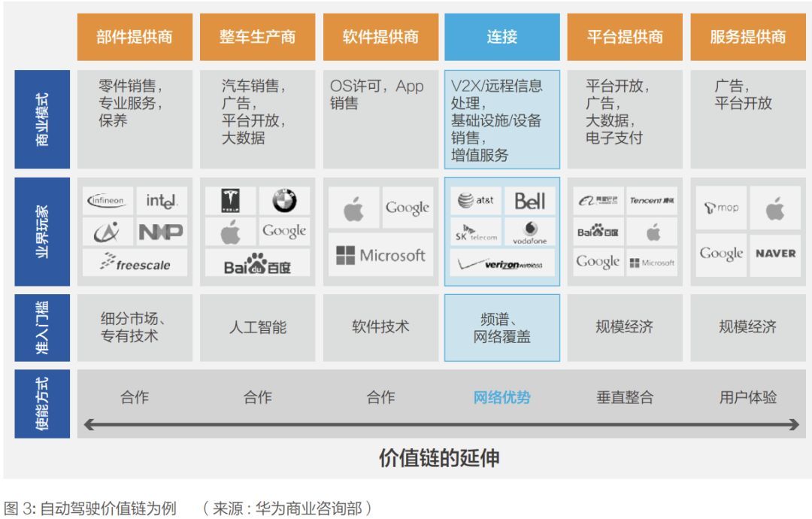Select the Google logo under 软件提供商
Image resolution: width=812 pixels, height=519 pixels.
[x=408, y=208]
